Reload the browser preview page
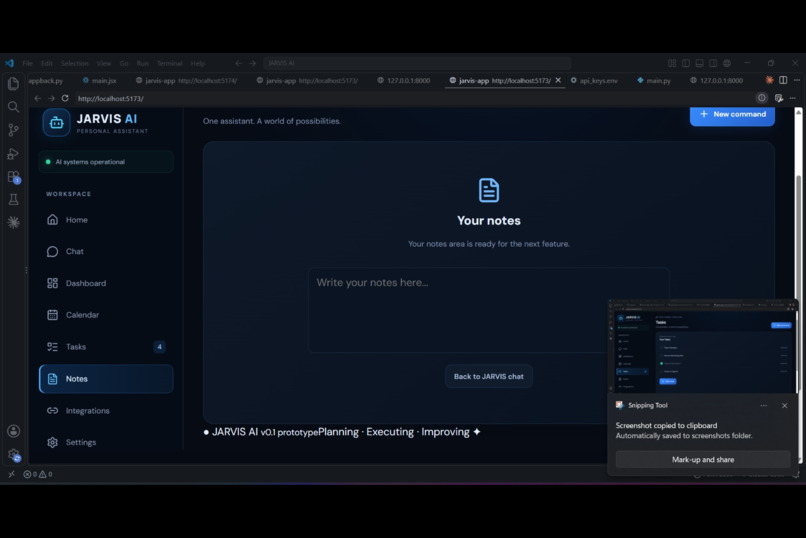Screen dimensions: 806x538 (x=65, y=98)
